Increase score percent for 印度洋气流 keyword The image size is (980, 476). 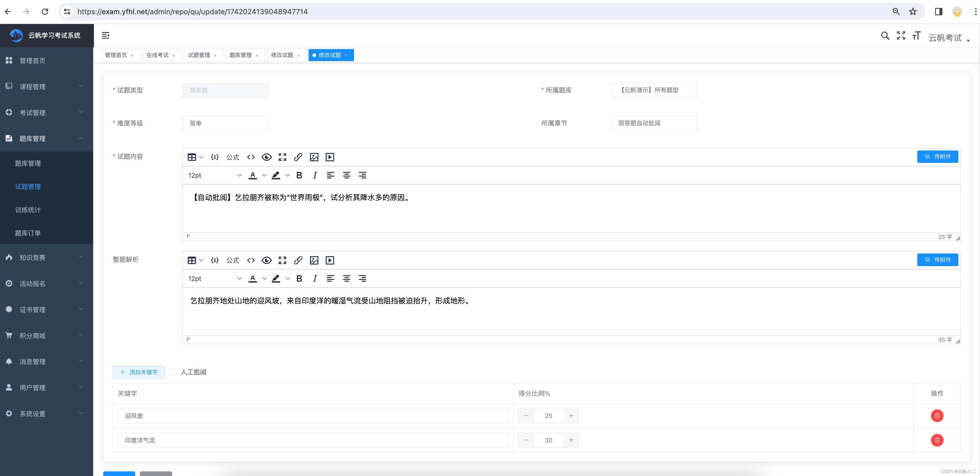coord(571,440)
